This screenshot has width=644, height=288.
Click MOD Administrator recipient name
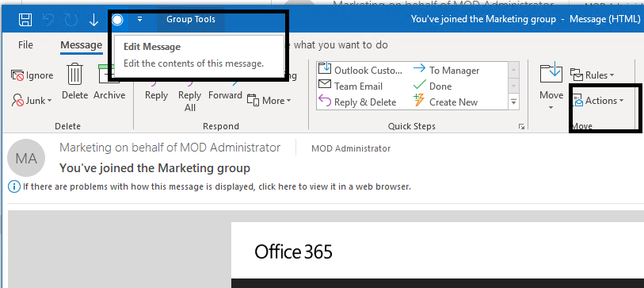[x=351, y=148]
